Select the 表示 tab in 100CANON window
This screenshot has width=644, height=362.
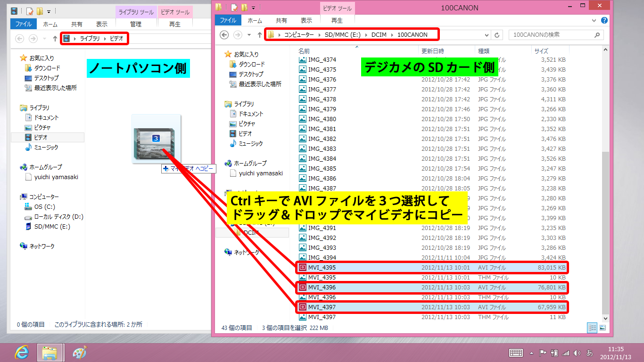click(x=306, y=21)
